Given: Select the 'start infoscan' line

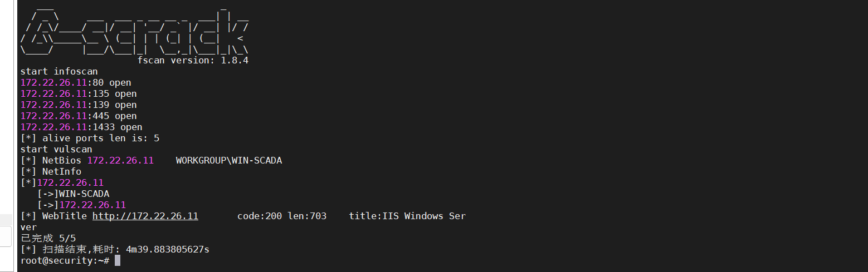Looking at the screenshot, I should pyautogui.click(x=58, y=71).
